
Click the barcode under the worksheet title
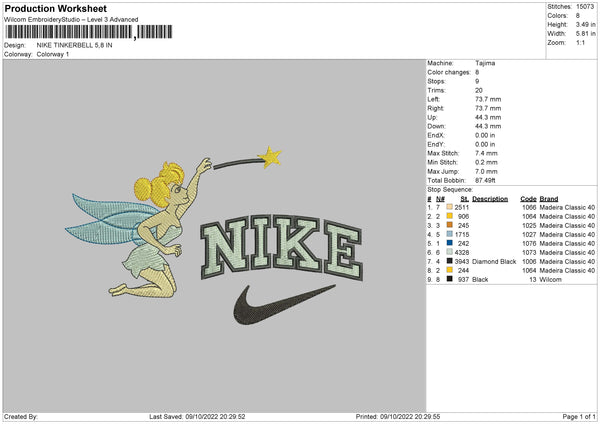coord(89,32)
